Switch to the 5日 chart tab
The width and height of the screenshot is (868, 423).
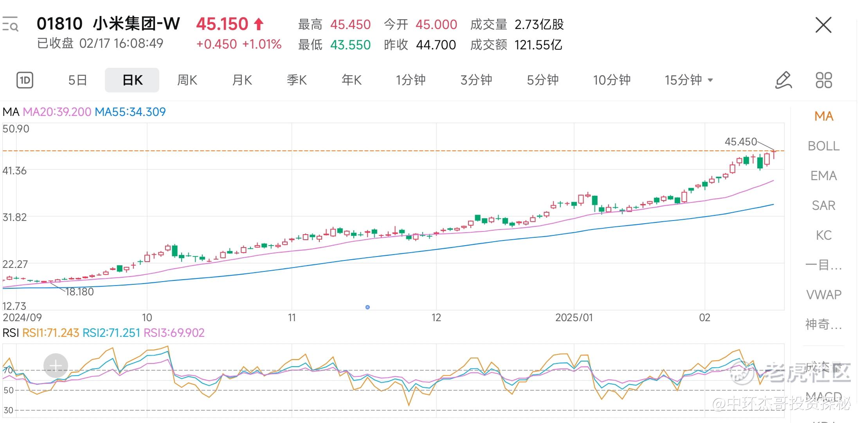[77, 80]
